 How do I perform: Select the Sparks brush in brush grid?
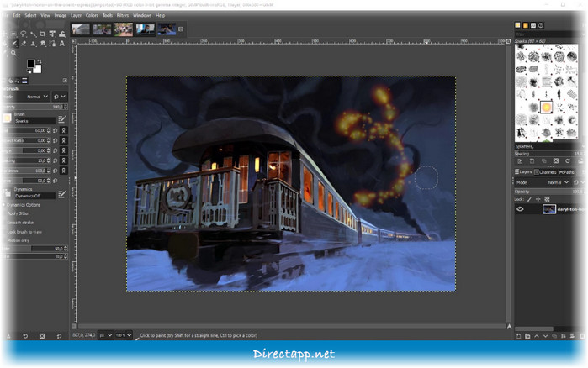tap(546, 107)
